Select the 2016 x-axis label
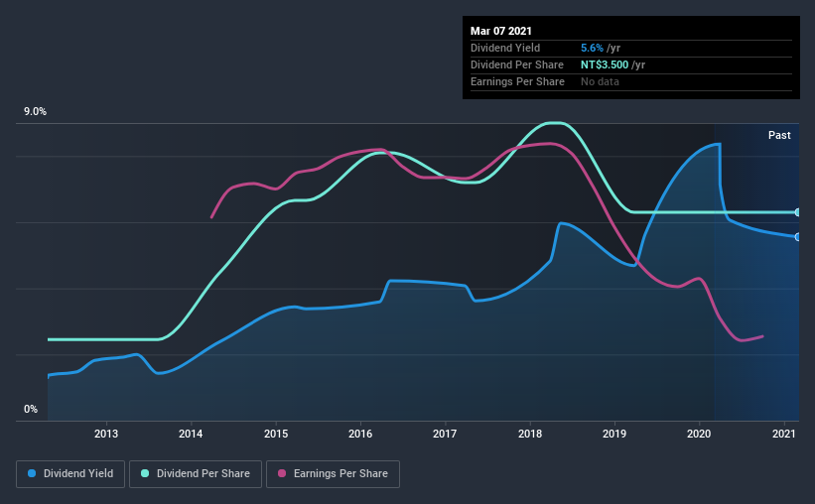 (360, 434)
